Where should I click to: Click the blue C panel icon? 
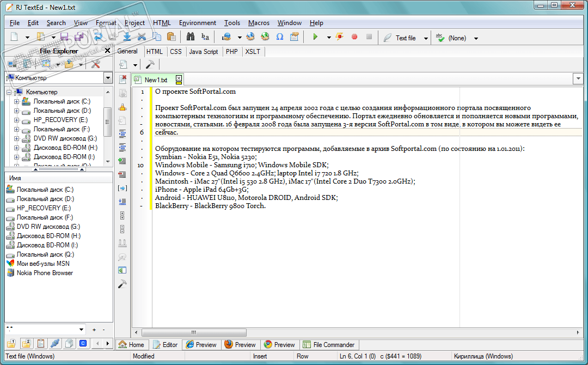[x=83, y=343]
